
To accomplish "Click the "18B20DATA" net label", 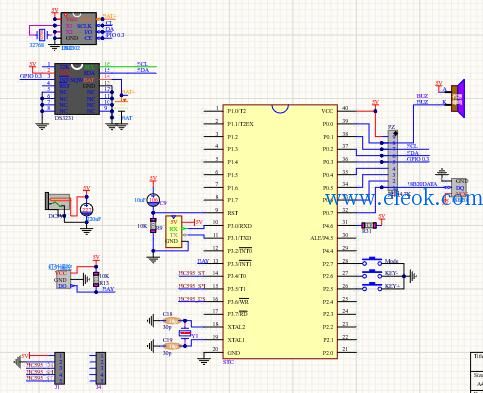I will click(x=423, y=184).
